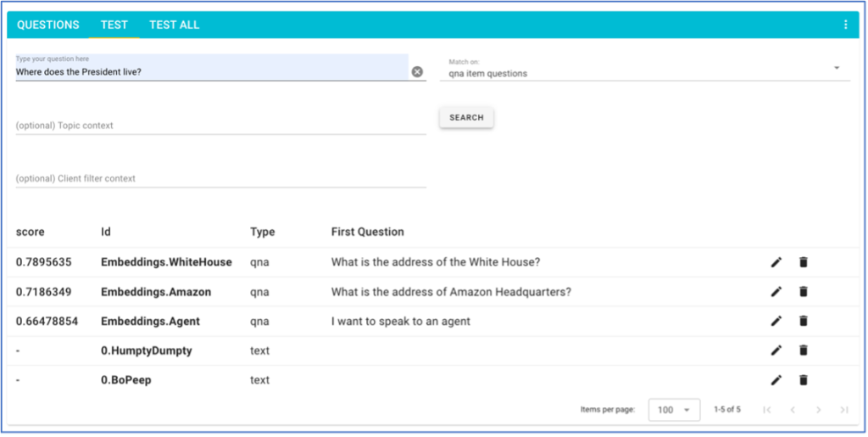Click the 0.HumptyDumpty Id
Viewport: 868px width, 437px height.
point(146,350)
